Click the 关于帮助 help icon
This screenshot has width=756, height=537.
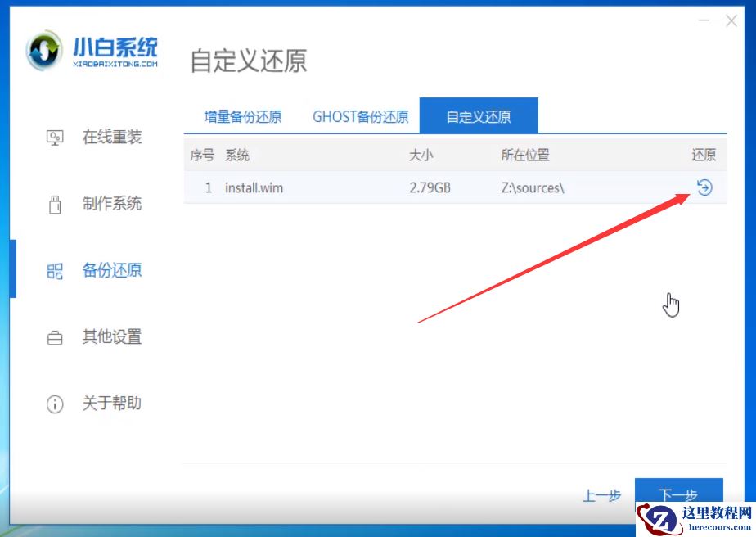pyautogui.click(x=54, y=404)
